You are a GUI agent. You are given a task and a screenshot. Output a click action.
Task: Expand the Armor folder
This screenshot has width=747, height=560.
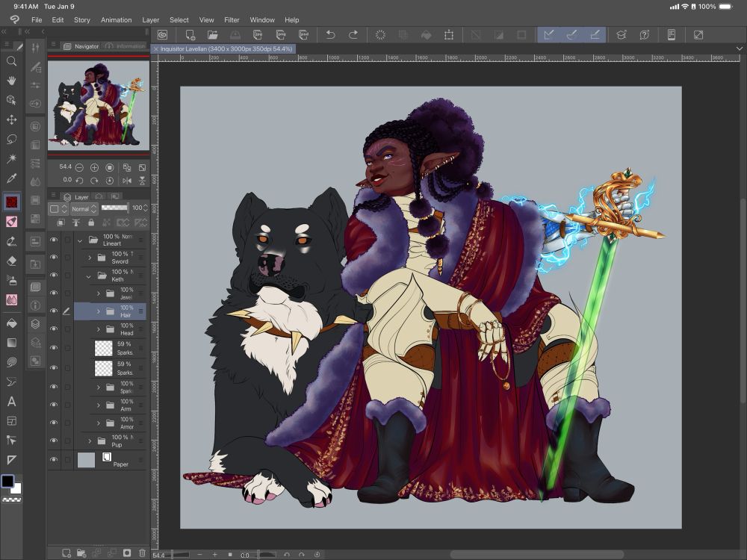click(x=98, y=423)
